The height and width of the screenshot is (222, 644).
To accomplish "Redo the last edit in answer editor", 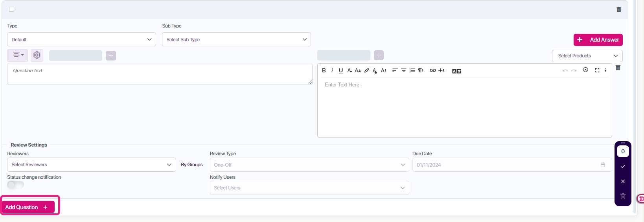I will point(574,71).
